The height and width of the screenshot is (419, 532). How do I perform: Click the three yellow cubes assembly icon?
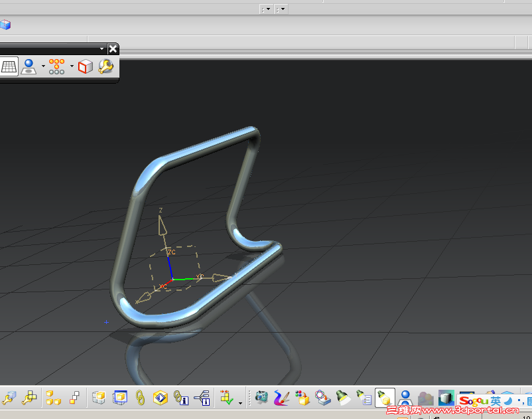53,398
